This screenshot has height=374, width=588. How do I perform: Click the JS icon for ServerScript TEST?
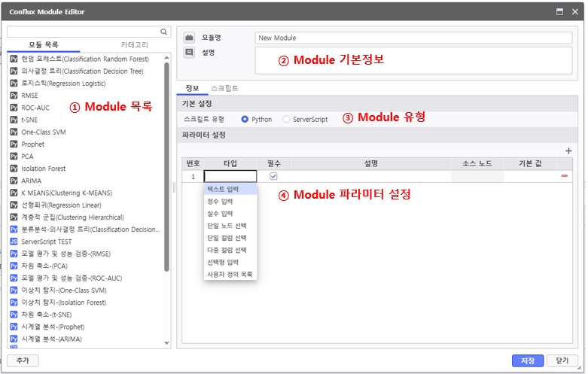tap(14, 242)
